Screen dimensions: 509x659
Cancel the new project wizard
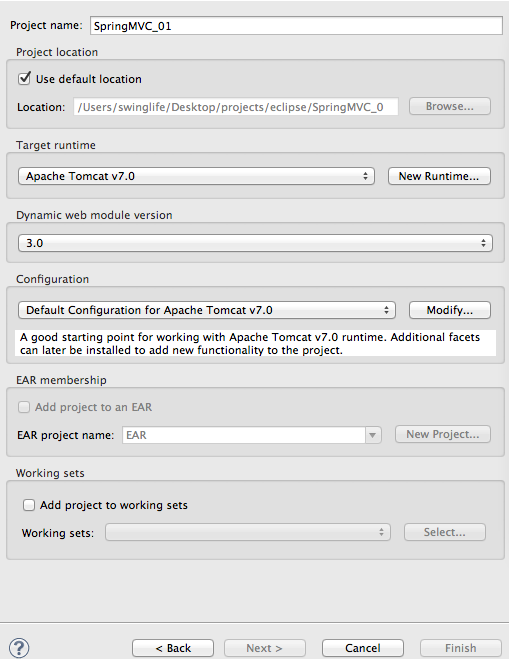[x=363, y=648]
